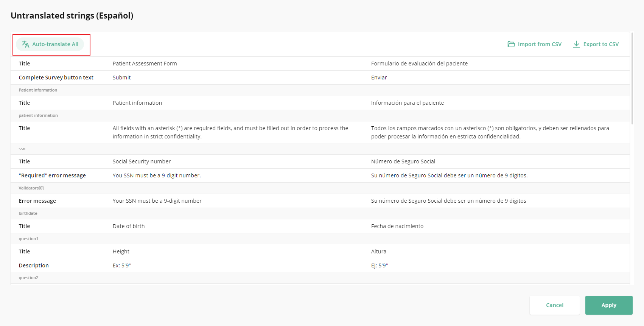Click the 'Error message' row label
644x326 pixels.
(37, 201)
